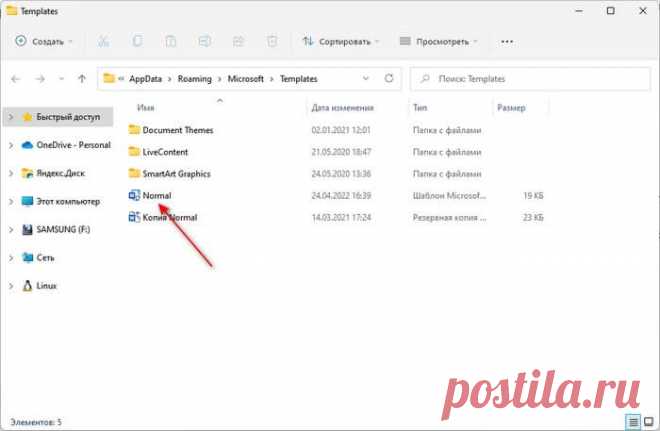660x431 pixels.
Task: Click Roaming in the address path
Action: pyautogui.click(x=194, y=79)
